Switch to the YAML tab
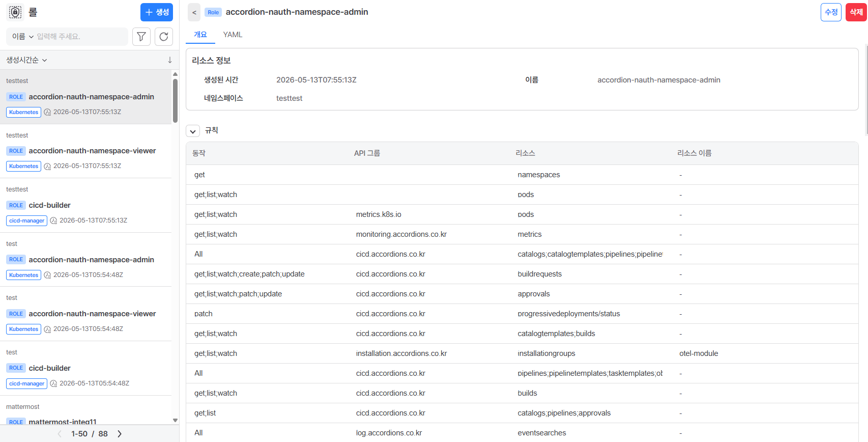Screen dimensions: 868x442 tap(233, 35)
